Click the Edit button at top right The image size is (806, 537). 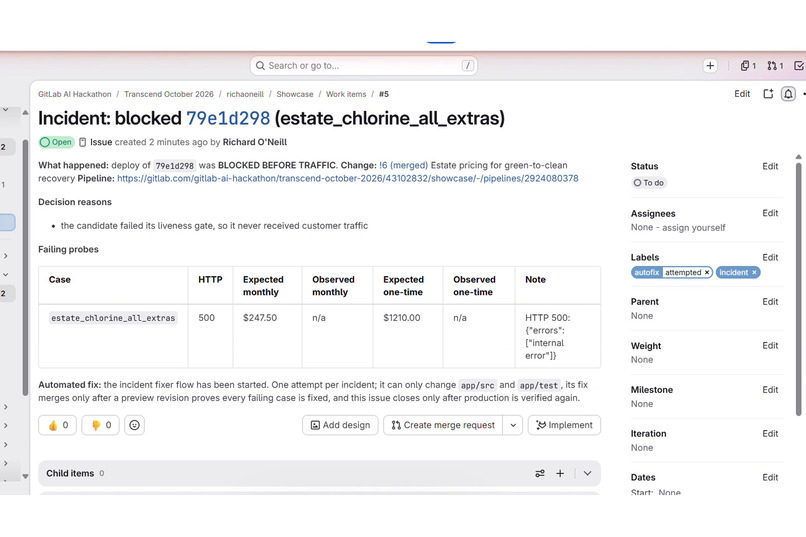(x=742, y=94)
